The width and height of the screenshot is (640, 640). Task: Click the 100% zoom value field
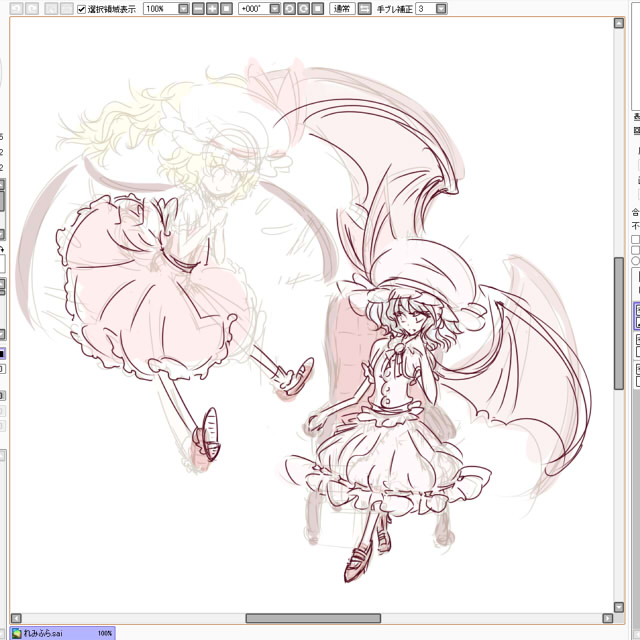161,9
